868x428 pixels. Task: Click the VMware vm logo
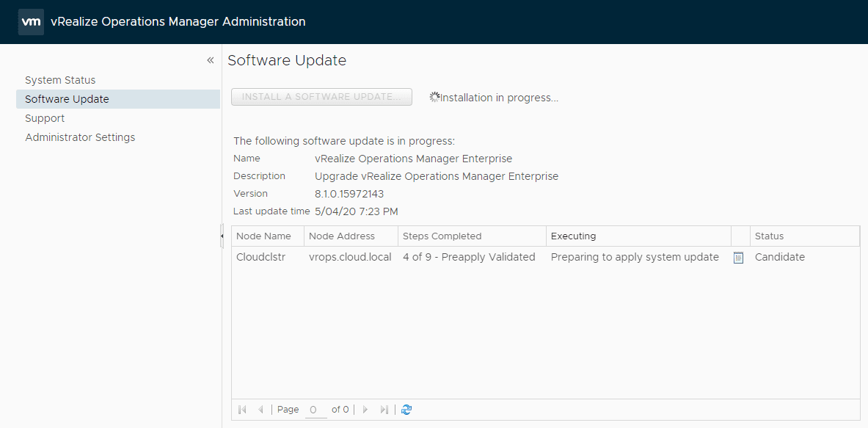click(30, 21)
